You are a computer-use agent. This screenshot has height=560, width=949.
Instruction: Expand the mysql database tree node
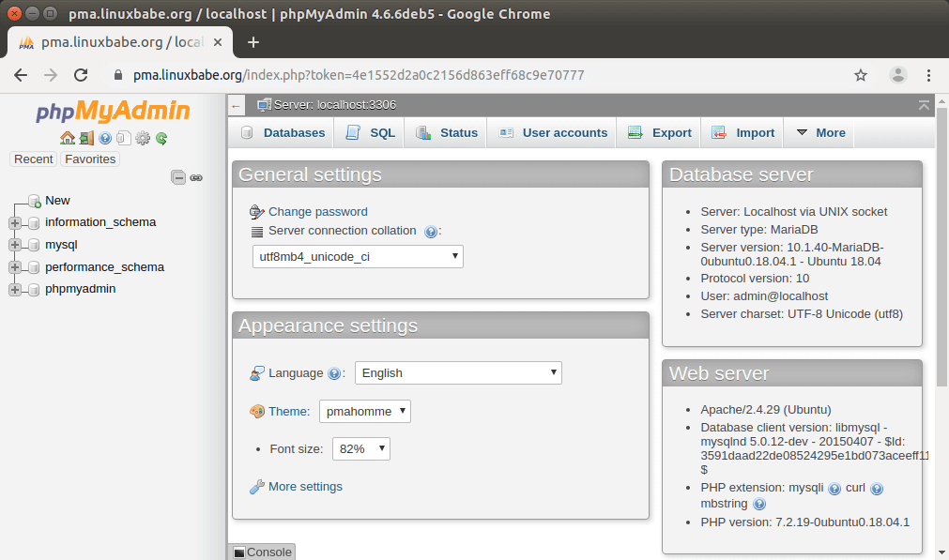pyautogui.click(x=15, y=245)
